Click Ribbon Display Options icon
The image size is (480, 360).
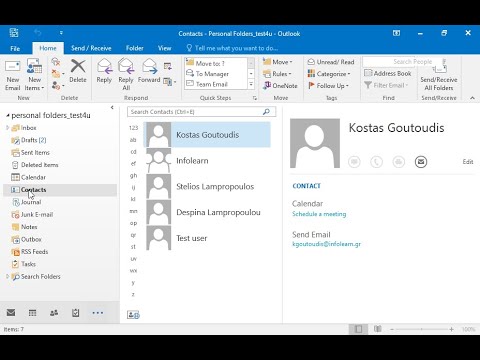[x=396, y=33]
